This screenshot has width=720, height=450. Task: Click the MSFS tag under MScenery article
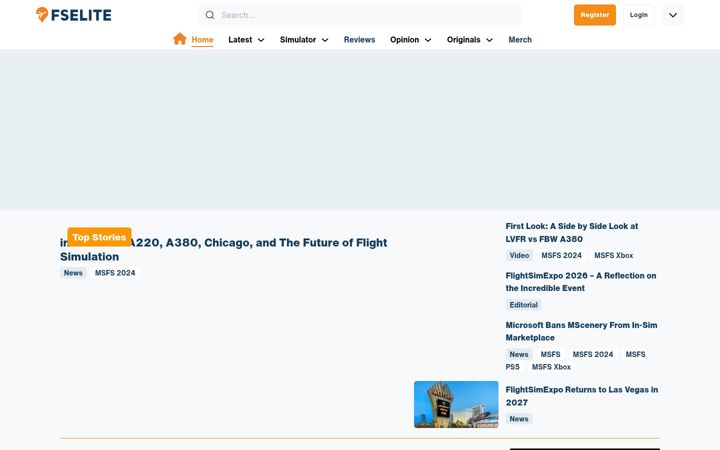coord(550,354)
